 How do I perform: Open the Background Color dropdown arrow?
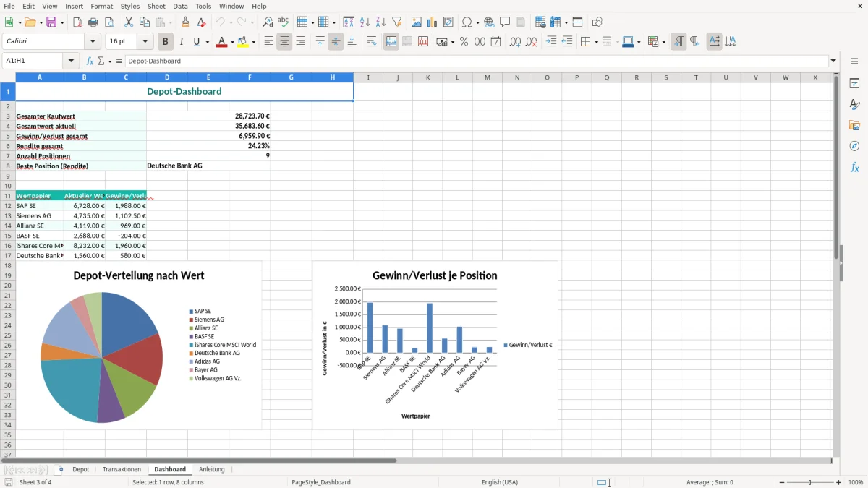click(x=253, y=42)
